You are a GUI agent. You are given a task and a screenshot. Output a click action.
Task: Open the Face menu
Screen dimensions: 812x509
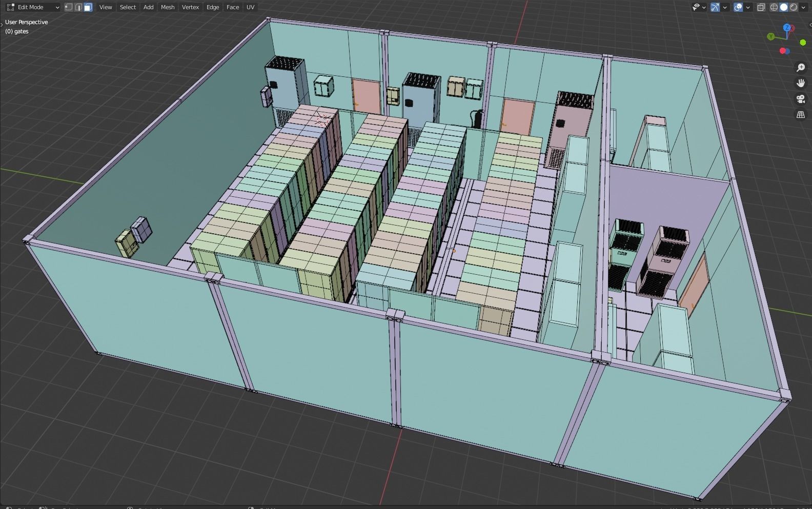pos(233,7)
